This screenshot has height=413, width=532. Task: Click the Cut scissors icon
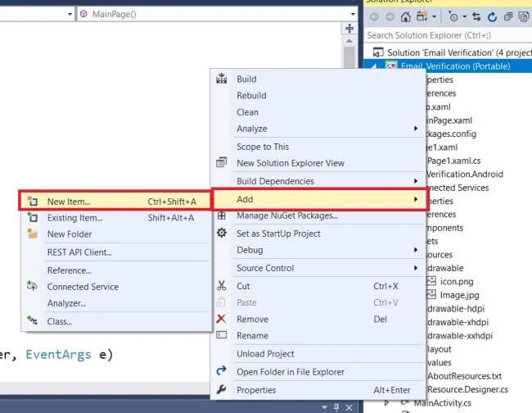222,286
